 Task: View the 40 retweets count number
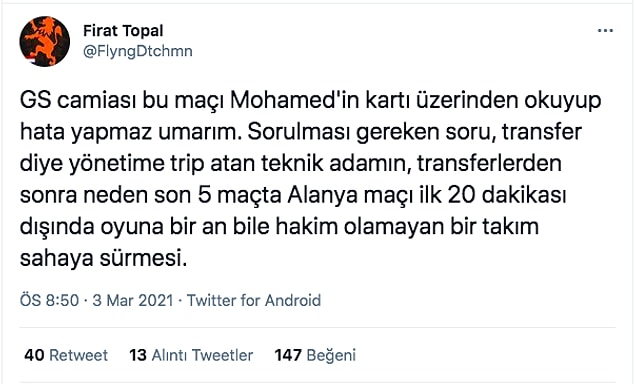point(34,355)
